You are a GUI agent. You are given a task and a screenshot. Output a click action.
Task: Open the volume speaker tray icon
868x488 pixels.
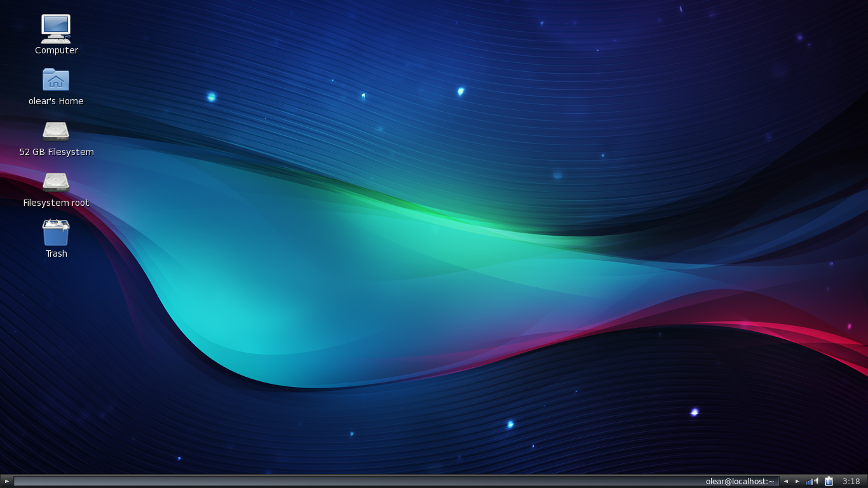[x=817, y=482]
